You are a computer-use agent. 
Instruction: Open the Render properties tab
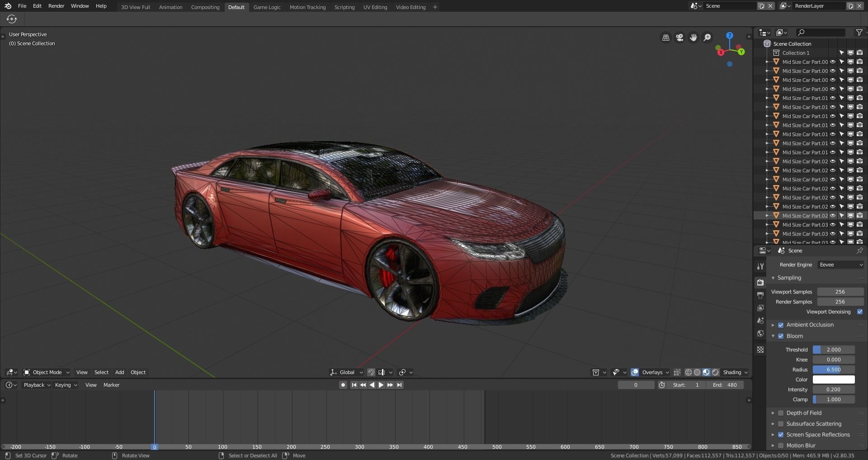(x=760, y=282)
